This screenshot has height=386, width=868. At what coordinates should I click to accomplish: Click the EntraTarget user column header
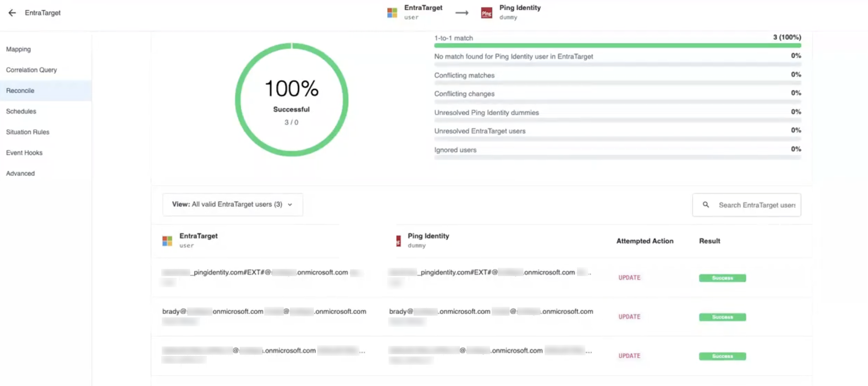click(198, 240)
